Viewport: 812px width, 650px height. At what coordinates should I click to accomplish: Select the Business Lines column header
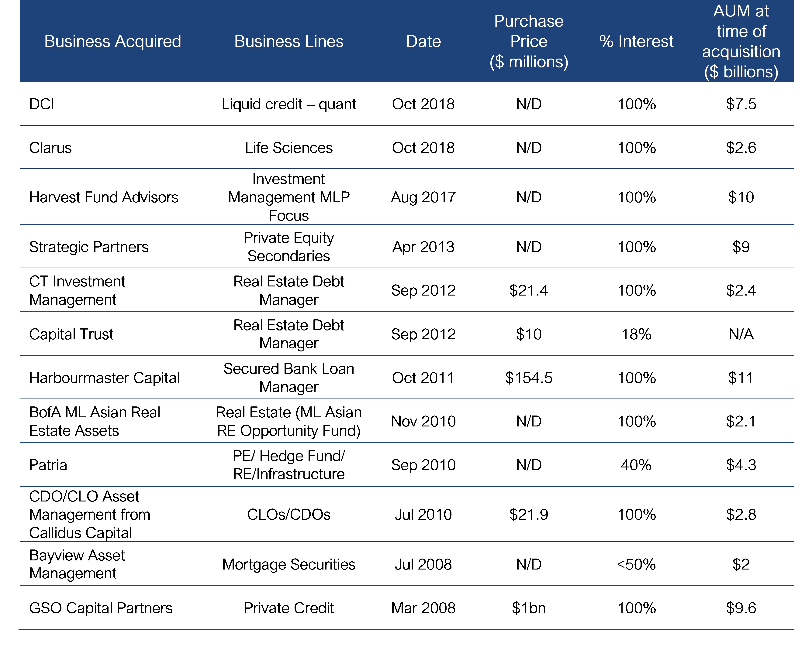(x=289, y=41)
